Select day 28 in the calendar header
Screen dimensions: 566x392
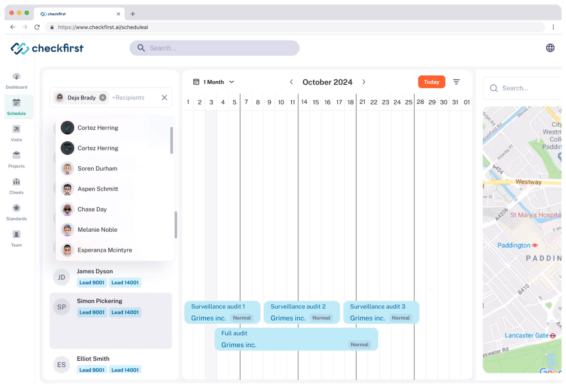(420, 102)
